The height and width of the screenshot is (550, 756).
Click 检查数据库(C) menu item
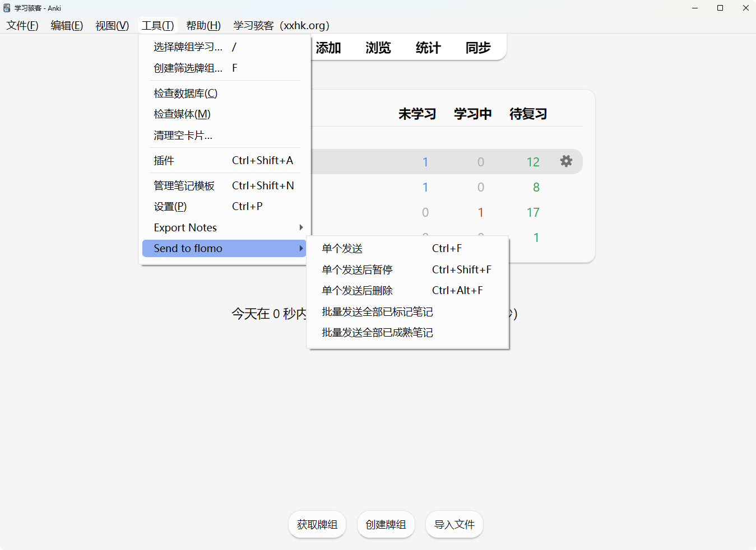[185, 94]
